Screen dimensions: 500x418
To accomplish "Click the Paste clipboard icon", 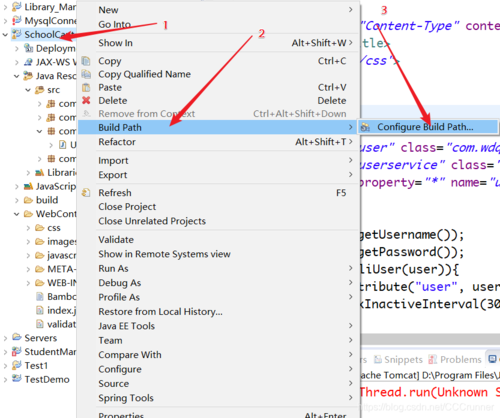I will tap(86, 87).
